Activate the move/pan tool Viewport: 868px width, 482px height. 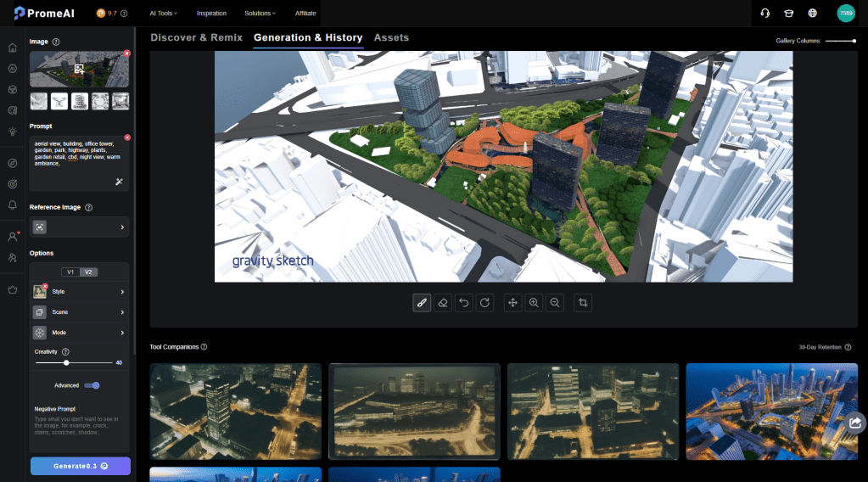click(512, 303)
